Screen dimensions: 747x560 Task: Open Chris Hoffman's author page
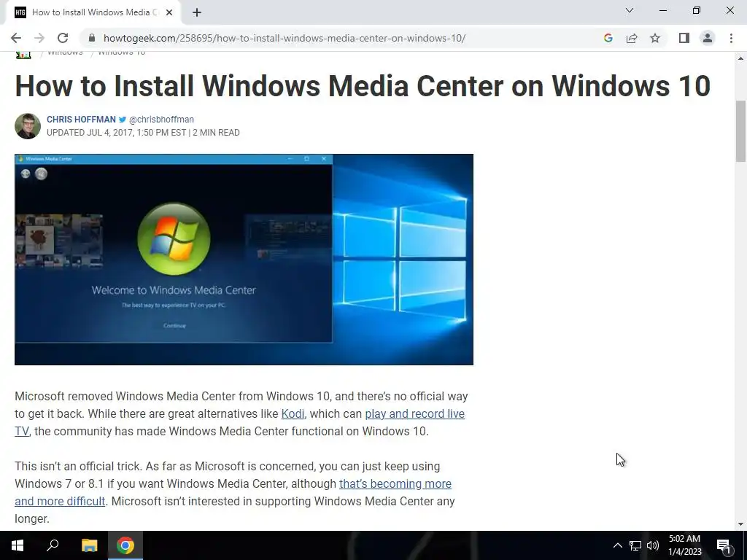point(81,120)
